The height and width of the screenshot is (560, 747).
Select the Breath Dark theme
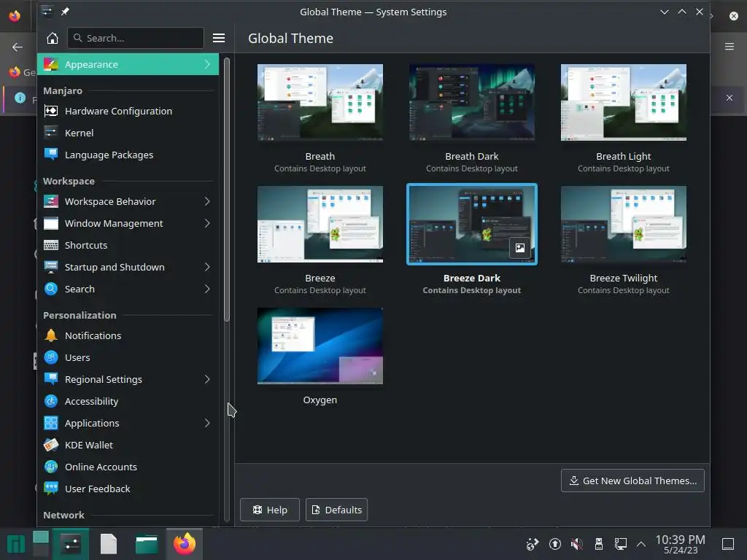tap(472, 103)
